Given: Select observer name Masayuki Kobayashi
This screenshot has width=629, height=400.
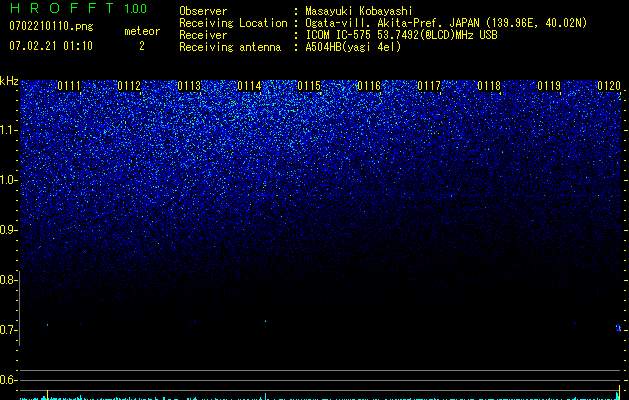Looking at the screenshot, I should point(359,11).
